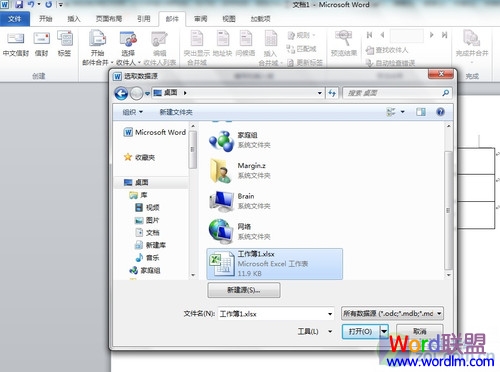Screen dimensions: 500x372
Task: Switch to the Page Layout (页面布局) tab
Action: [x=109, y=19]
